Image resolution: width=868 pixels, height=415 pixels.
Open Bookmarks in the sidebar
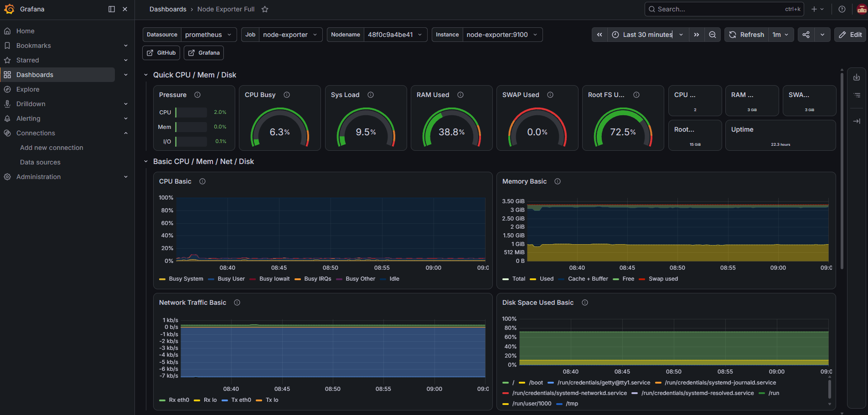(34, 46)
